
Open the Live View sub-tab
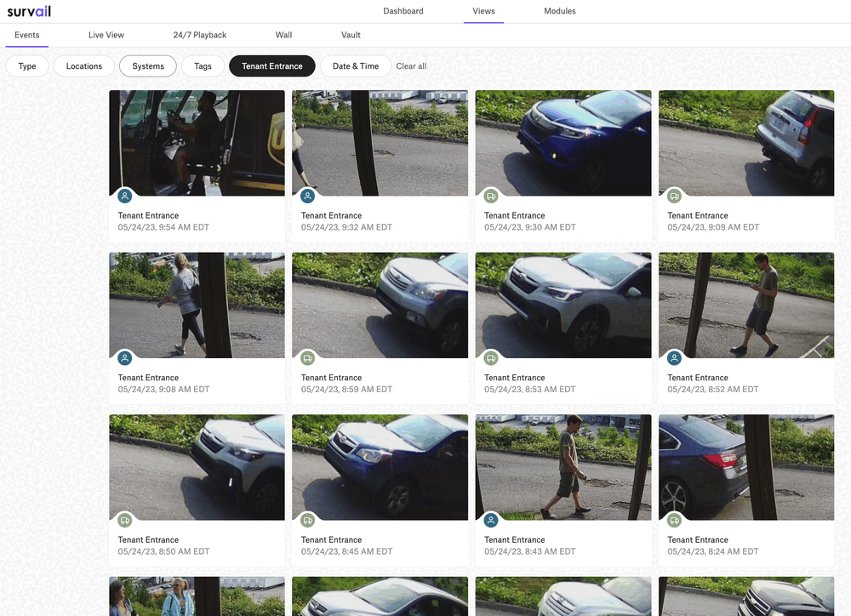106,35
